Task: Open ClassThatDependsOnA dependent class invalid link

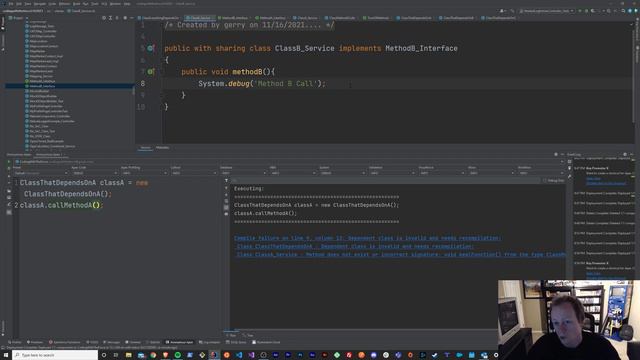Action: pos(355,246)
